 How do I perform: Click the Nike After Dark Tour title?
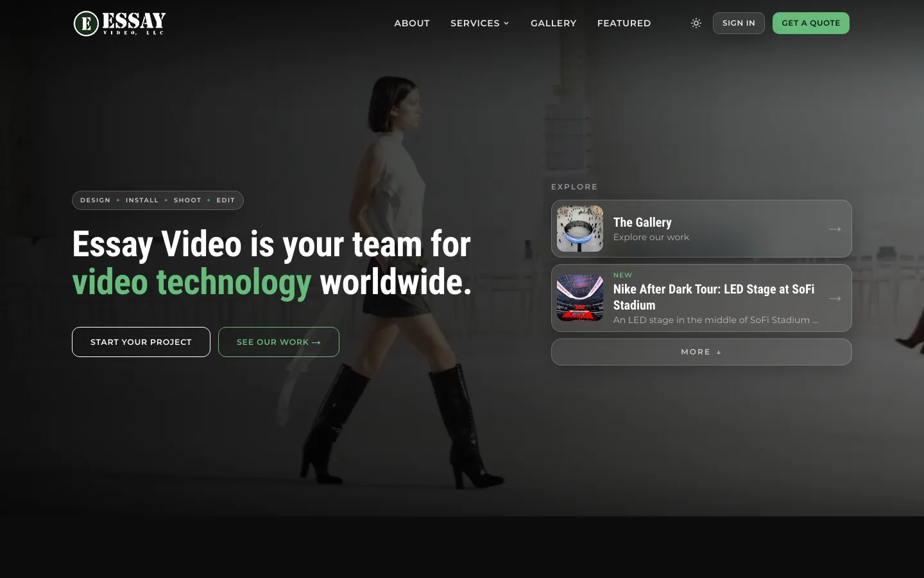pyautogui.click(x=714, y=297)
